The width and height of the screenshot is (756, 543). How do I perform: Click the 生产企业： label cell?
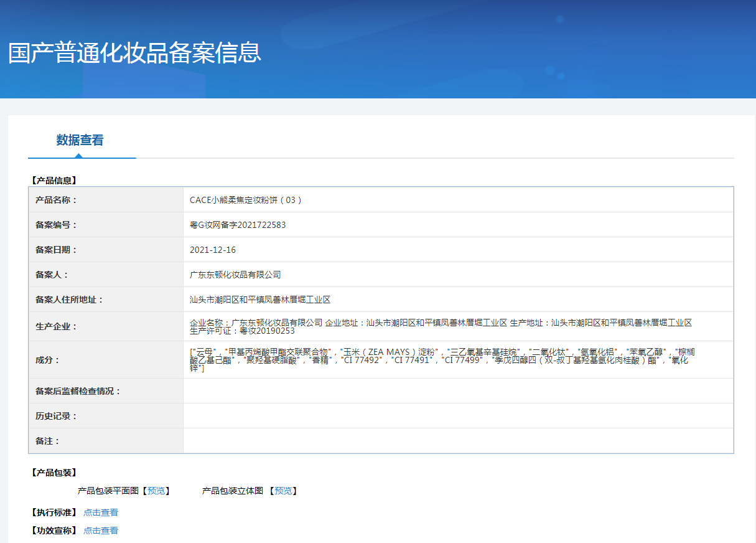pos(106,326)
